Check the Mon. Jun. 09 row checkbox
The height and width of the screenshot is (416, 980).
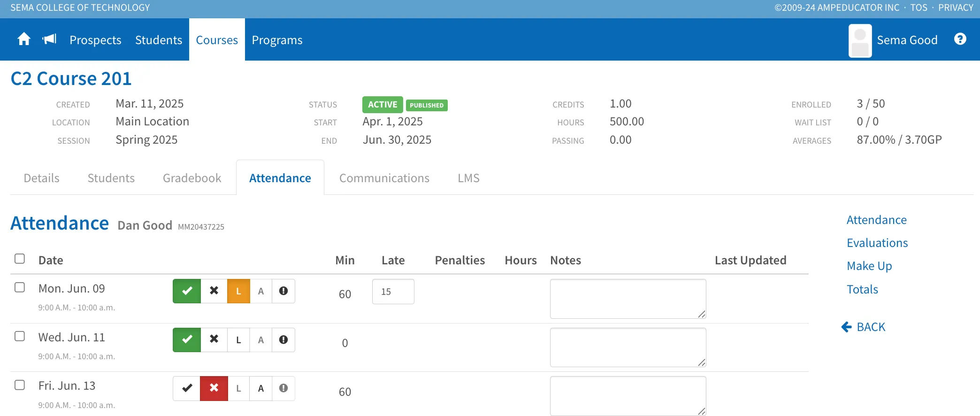20,287
